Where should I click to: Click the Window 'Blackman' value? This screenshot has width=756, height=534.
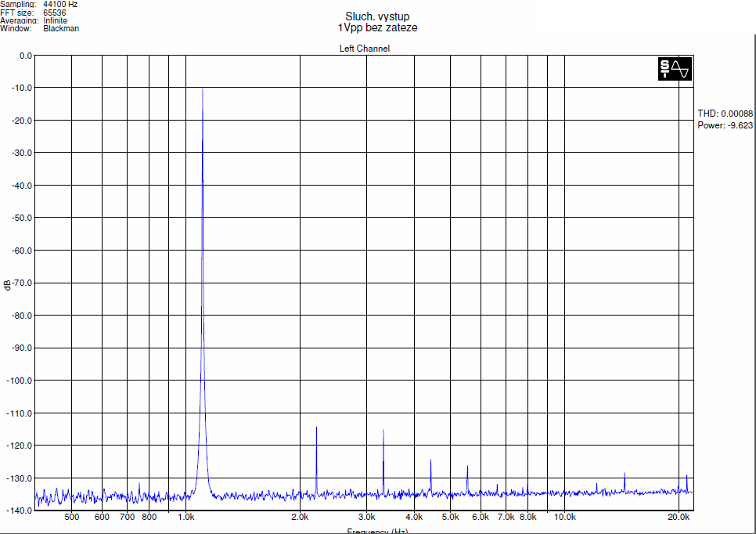[61, 28]
